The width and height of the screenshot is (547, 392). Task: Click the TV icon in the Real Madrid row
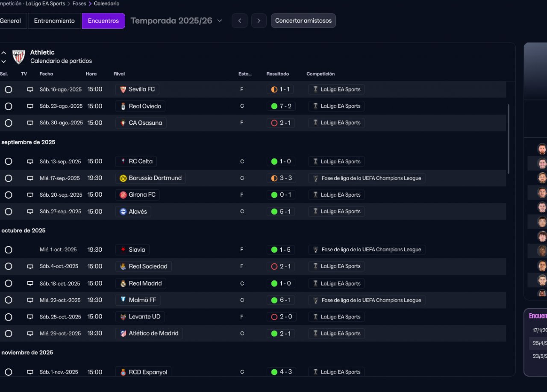tap(30, 283)
